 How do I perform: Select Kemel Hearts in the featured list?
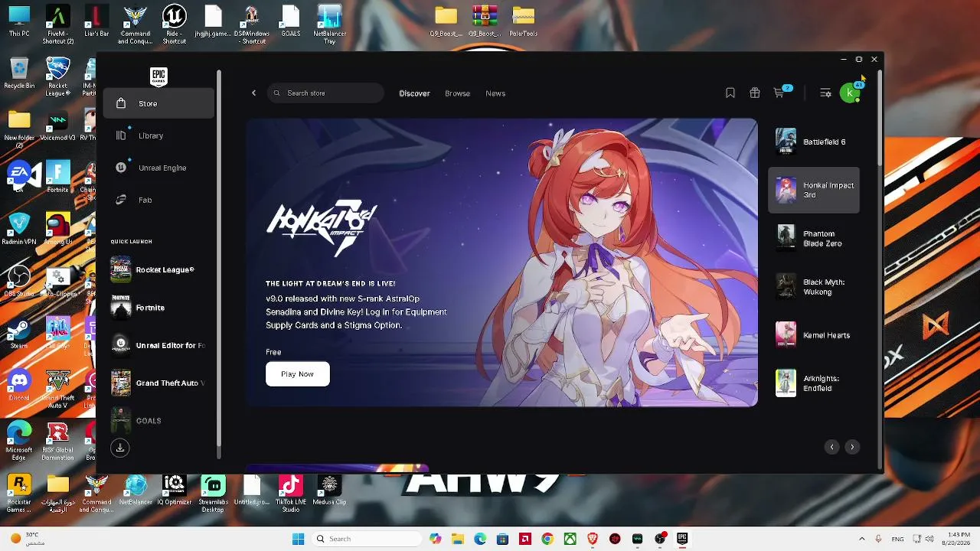(x=814, y=334)
